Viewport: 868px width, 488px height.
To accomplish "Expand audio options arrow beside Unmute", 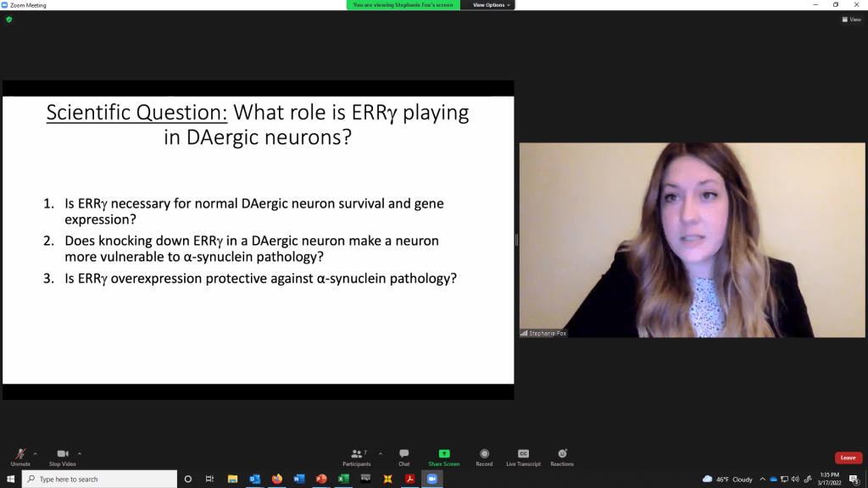I will pos(35,453).
